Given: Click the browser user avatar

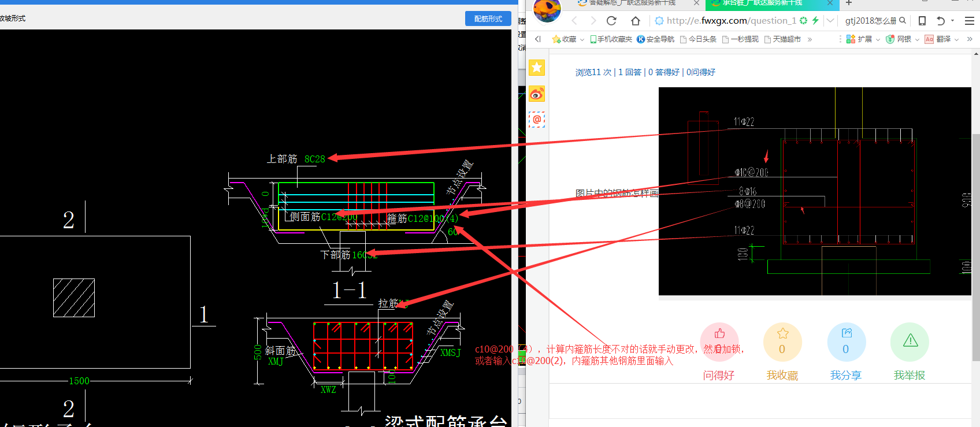Looking at the screenshot, I should click(547, 10).
